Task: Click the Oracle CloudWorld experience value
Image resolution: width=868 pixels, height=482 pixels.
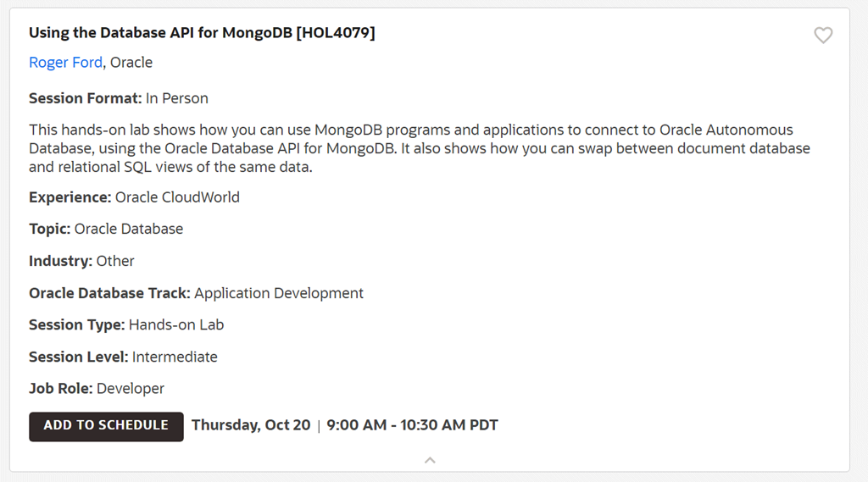Action: pyautogui.click(x=177, y=197)
